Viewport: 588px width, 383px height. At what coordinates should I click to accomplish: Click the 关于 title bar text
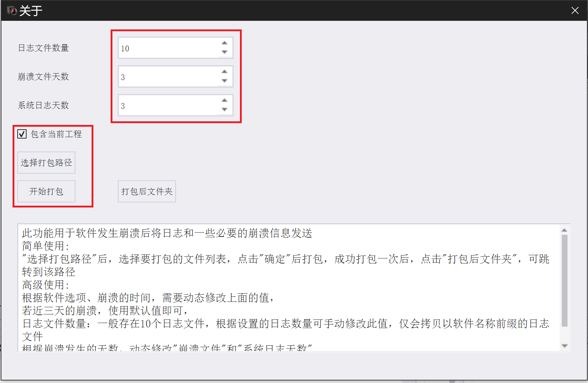(31, 11)
